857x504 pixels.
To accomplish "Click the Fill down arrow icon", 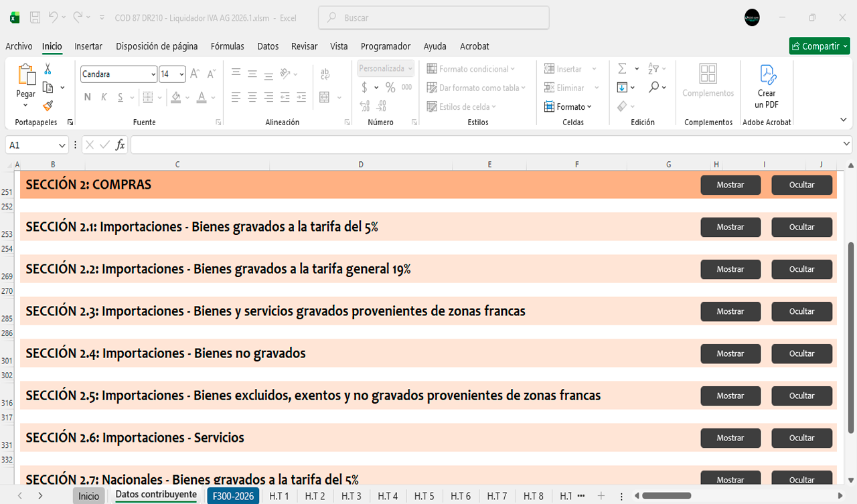I will pyautogui.click(x=622, y=88).
